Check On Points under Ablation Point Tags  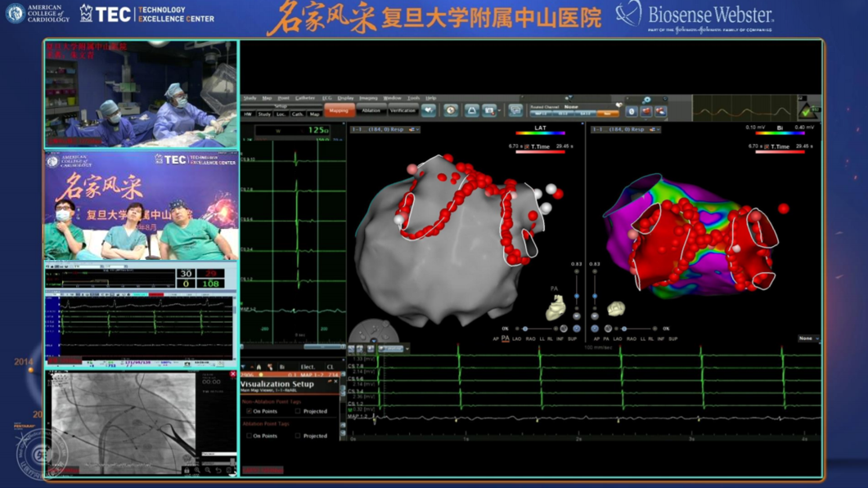250,436
